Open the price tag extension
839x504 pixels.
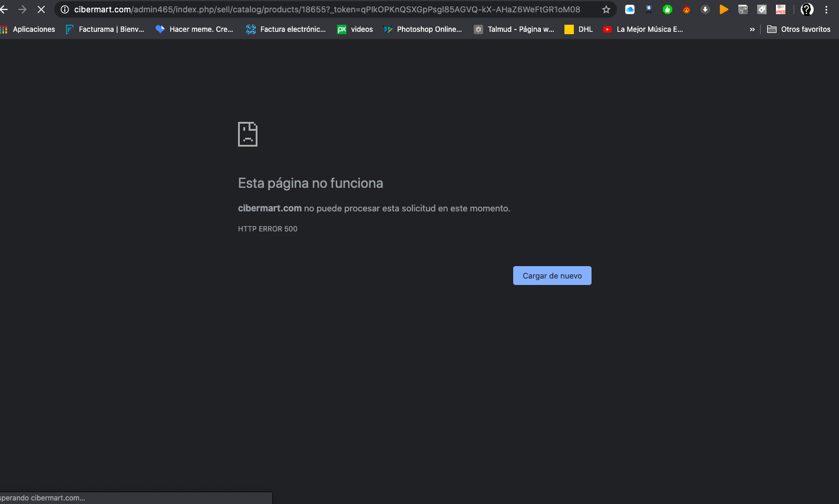[762, 9]
